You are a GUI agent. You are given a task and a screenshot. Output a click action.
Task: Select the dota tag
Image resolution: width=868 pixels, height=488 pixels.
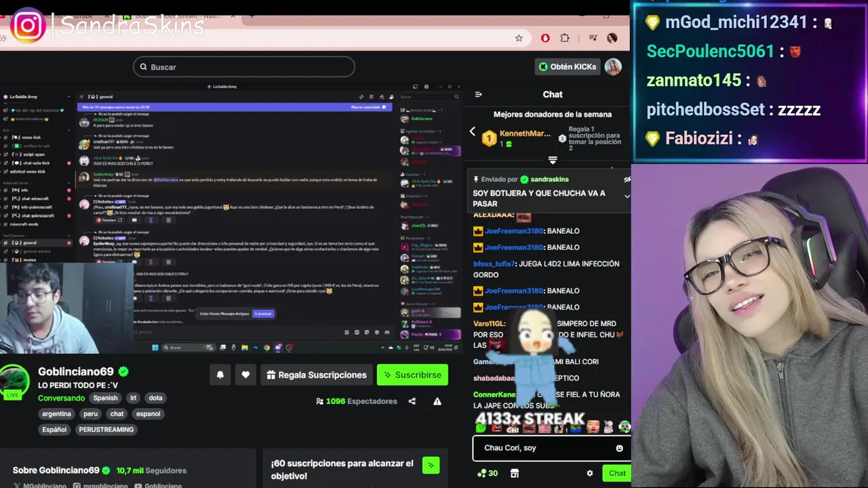coord(156,398)
